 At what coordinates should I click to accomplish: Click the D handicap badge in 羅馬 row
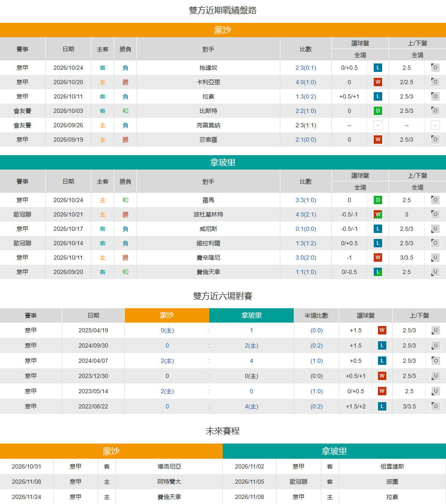point(378,200)
